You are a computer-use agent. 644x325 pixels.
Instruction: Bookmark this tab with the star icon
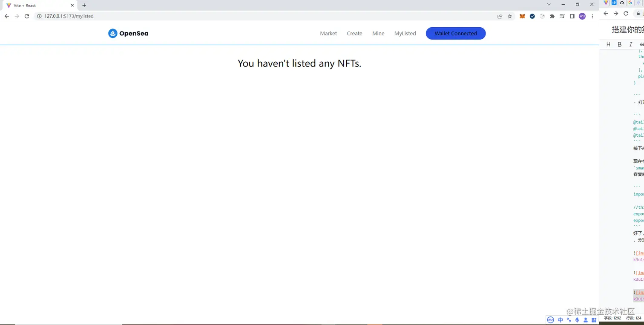510,16
